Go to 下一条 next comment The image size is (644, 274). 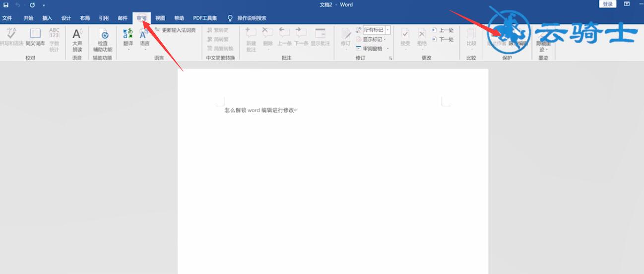pos(301,37)
